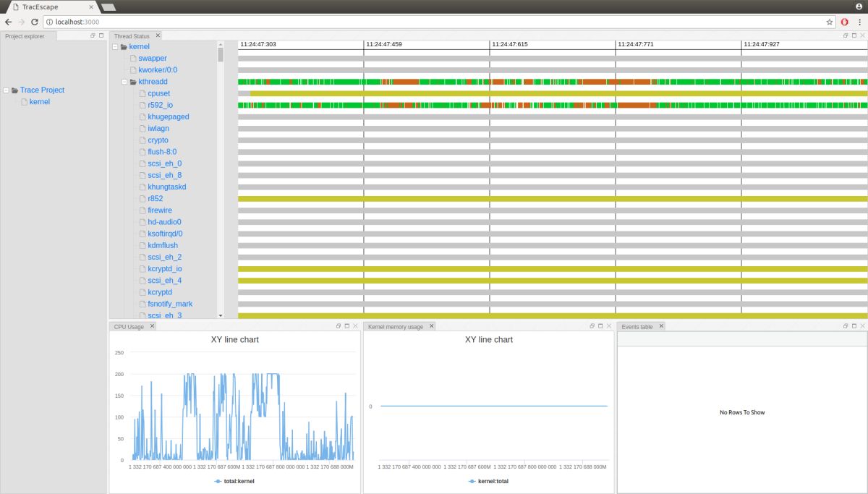
Task: Click the file icon beside swapper
Action: coord(133,59)
